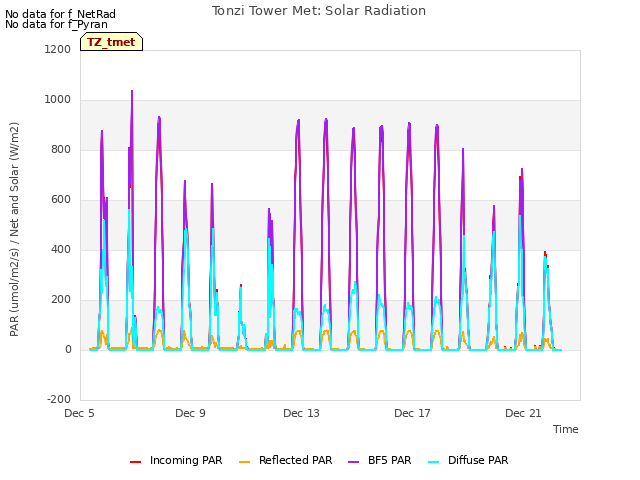Click the cyan Diffuse PAR legend swatch

pyautogui.click(x=434, y=462)
